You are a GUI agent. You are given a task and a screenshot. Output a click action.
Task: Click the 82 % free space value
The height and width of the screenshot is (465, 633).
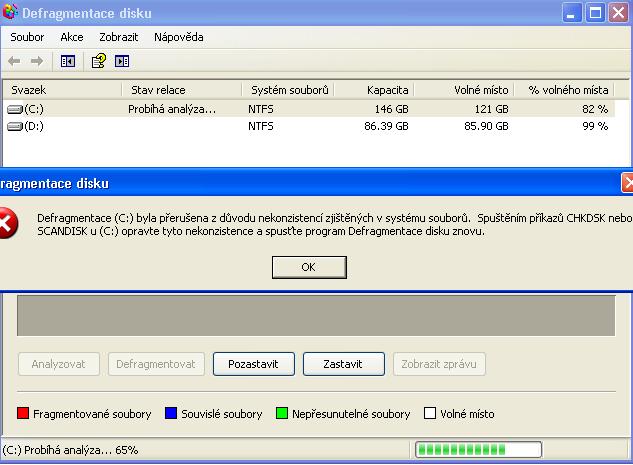coord(595,109)
